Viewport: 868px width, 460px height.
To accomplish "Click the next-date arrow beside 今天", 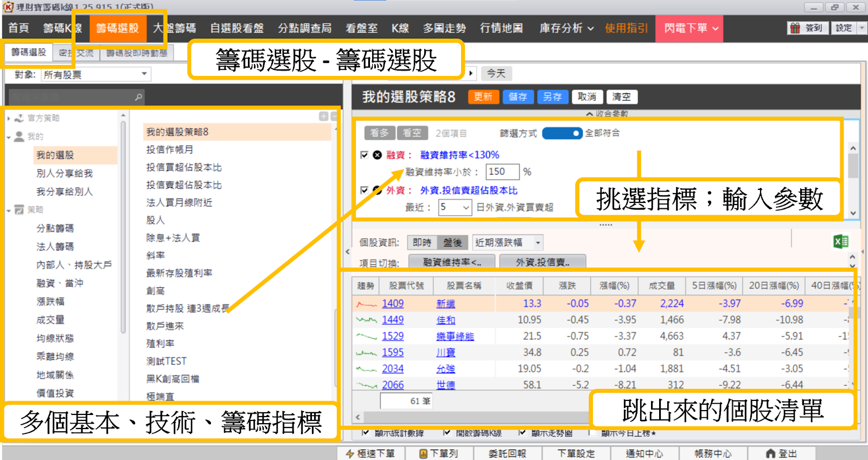I will tap(471, 73).
